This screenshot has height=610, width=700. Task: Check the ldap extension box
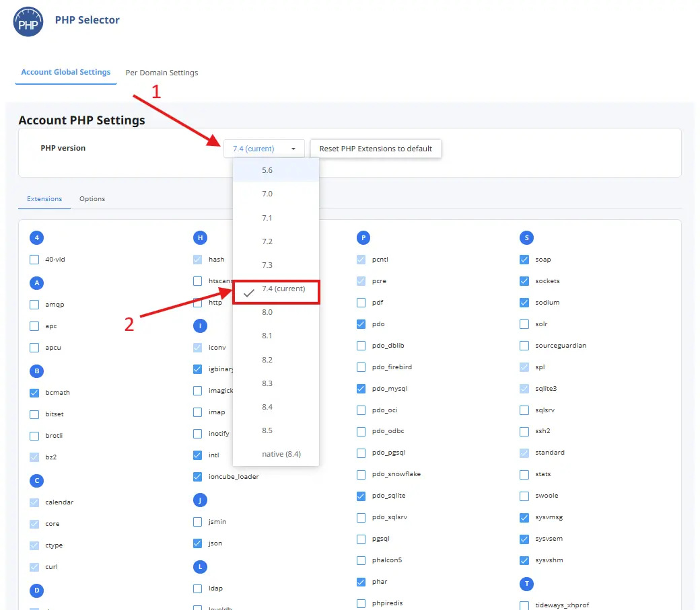click(197, 588)
